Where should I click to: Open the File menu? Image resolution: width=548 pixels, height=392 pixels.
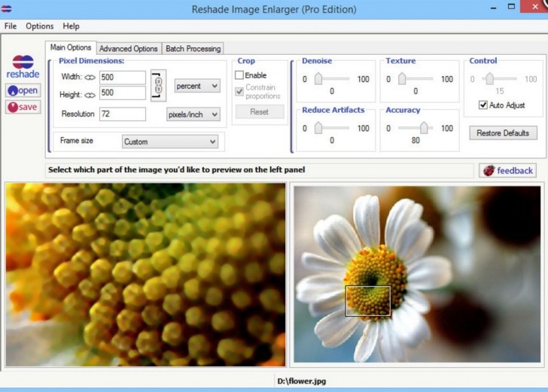[x=11, y=26]
